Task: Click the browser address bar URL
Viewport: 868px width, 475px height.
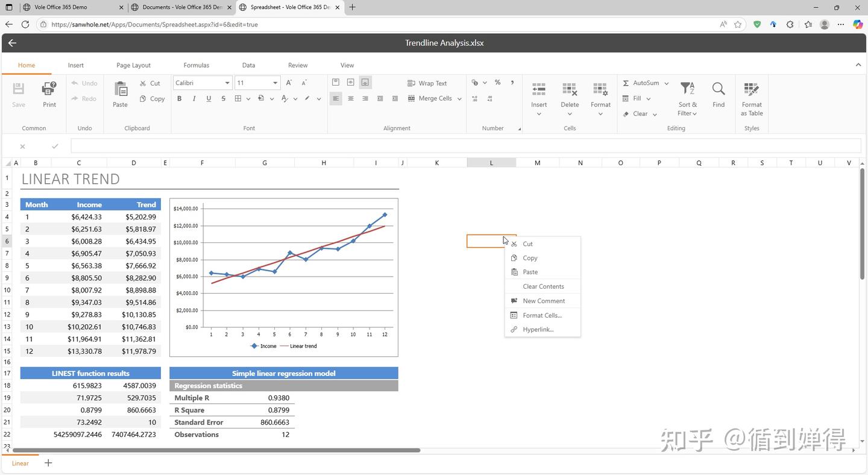Action: click(154, 25)
